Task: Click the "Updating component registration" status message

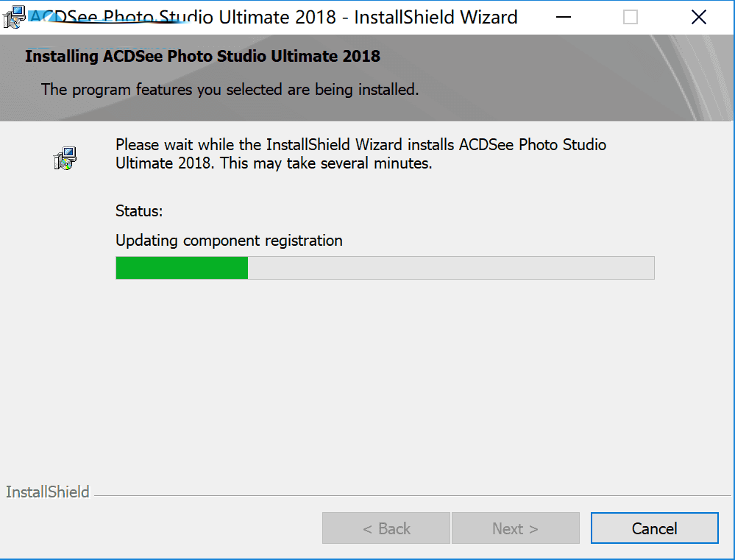Action: (x=229, y=241)
